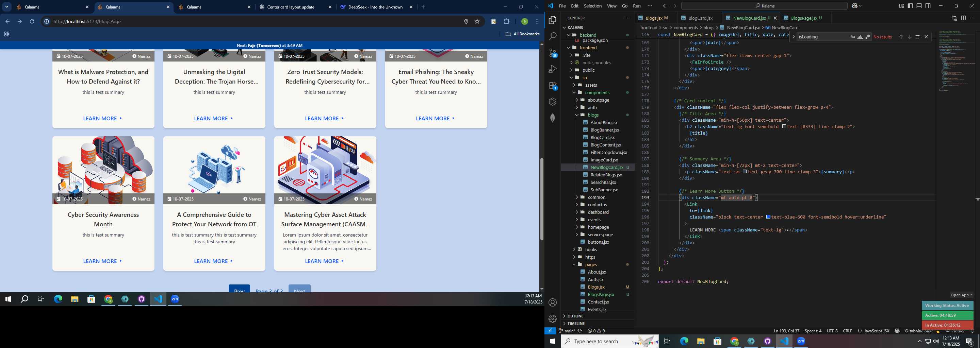Viewport: 980px width, 348px height.
Task: Open the Selection menu in VS Code
Action: 593,6
